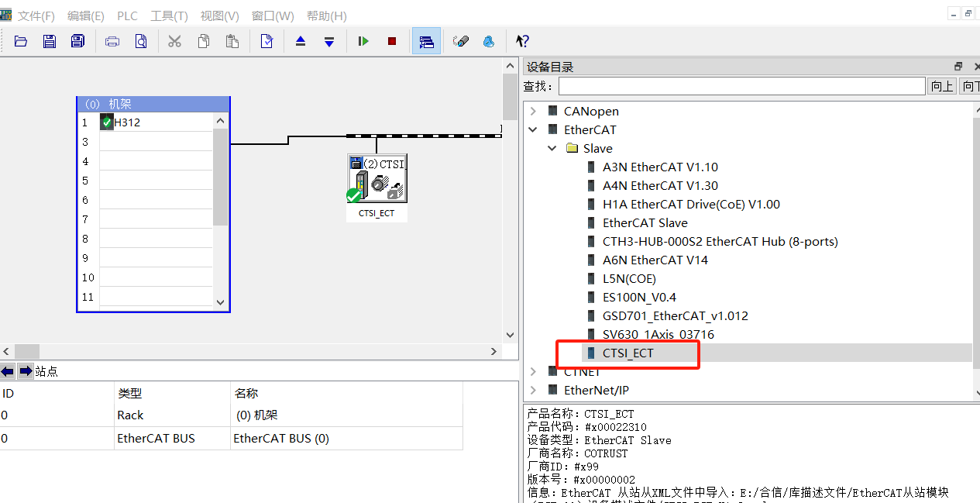Stop the PLC with the red square icon
The height and width of the screenshot is (503, 980).
coord(392,41)
